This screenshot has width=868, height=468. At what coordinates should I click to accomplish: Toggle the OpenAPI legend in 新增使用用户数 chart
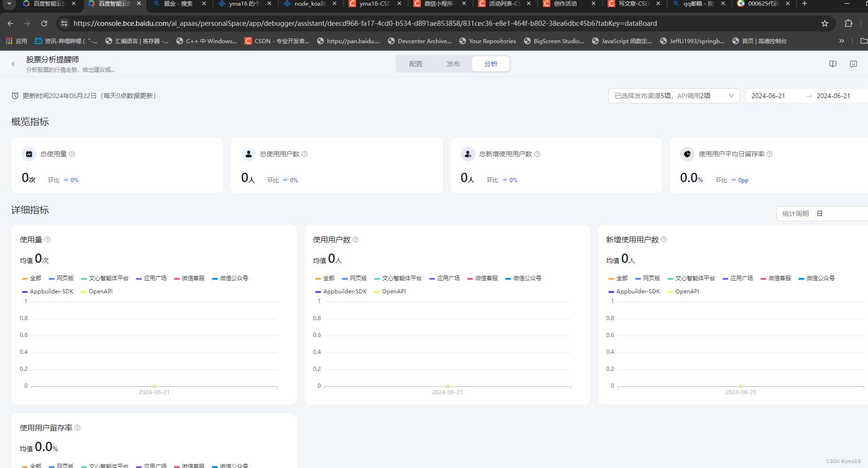(683, 291)
